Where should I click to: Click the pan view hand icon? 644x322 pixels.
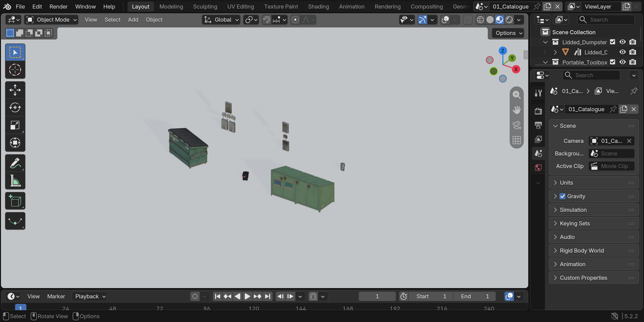point(516,109)
